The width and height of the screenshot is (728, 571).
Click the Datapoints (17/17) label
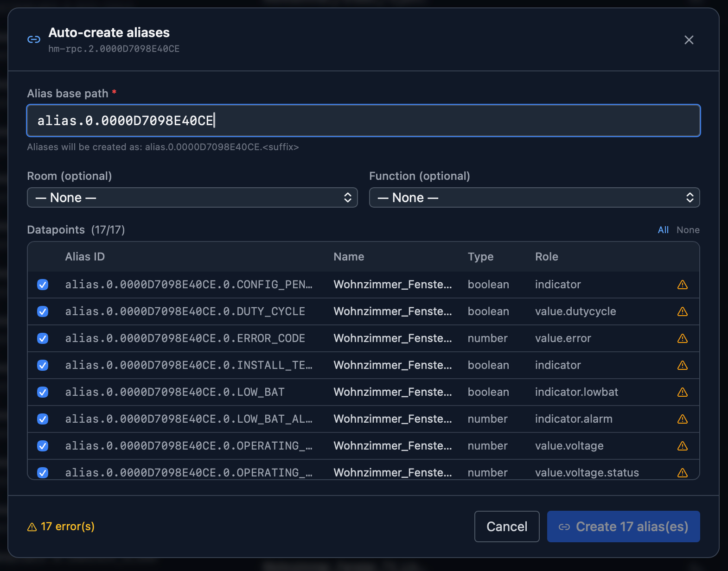click(x=76, y=230)
